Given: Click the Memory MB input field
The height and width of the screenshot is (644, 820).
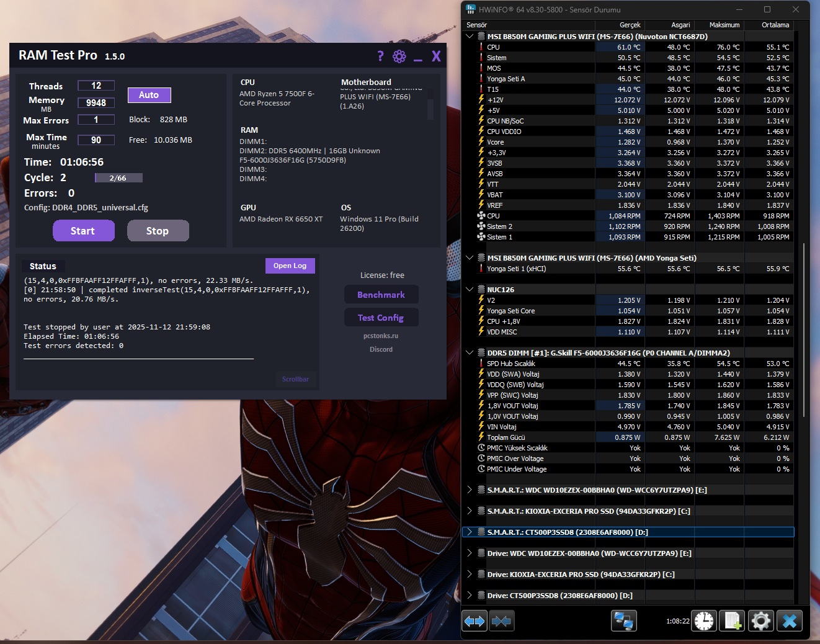Looking at the screenshot, I should pos(96,103).
